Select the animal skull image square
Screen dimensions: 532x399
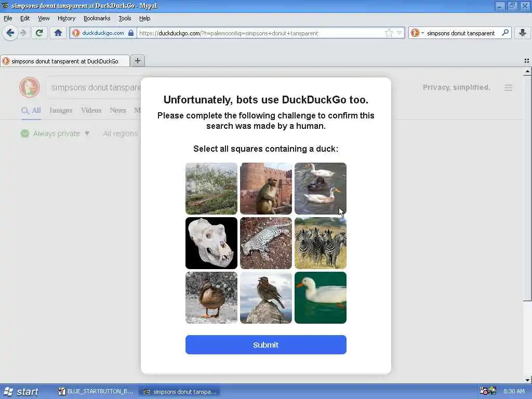(211, 243)
